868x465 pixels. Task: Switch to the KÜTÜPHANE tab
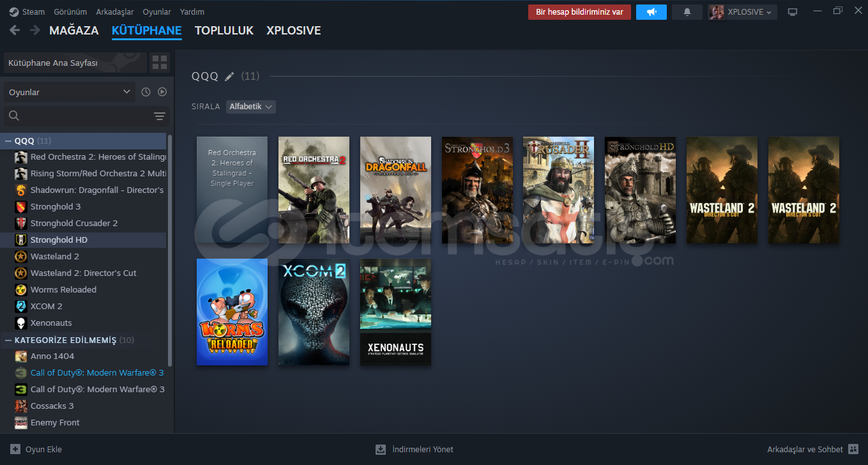tap(146, 30)
